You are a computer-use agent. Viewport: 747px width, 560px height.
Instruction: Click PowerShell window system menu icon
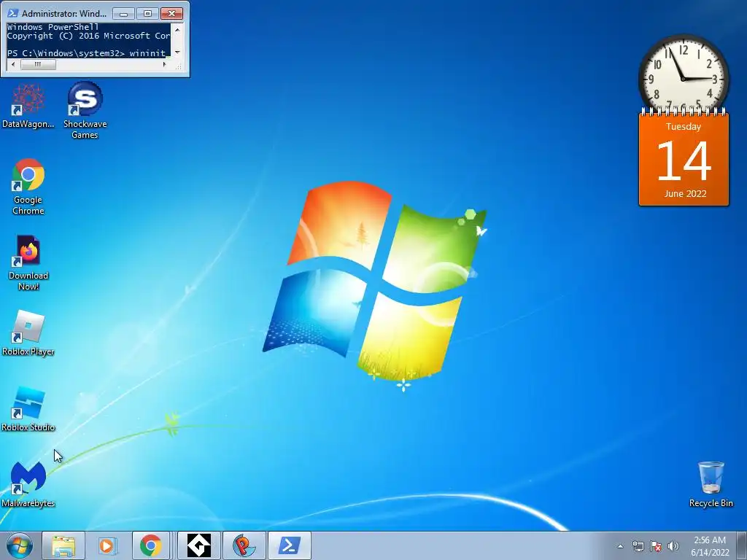point(13,13)
